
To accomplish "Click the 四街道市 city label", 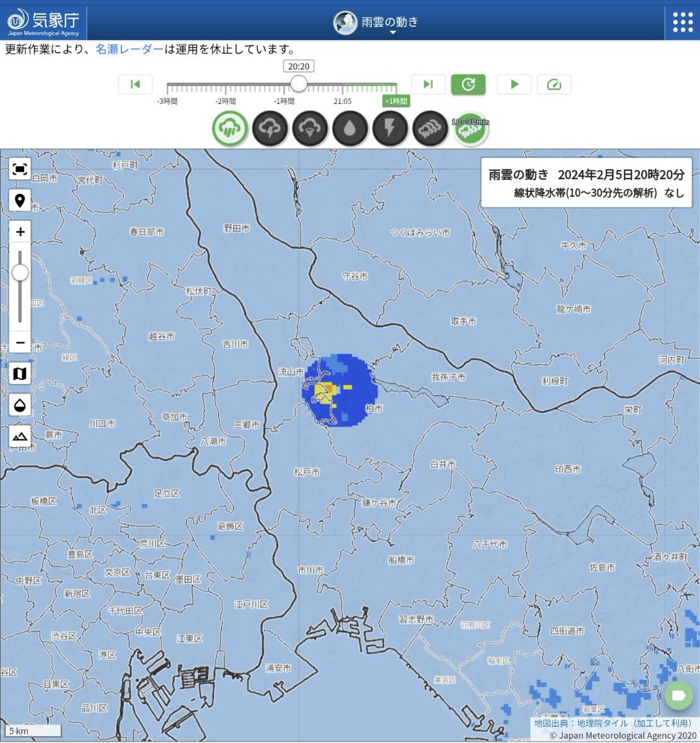I will pos(567,631).
